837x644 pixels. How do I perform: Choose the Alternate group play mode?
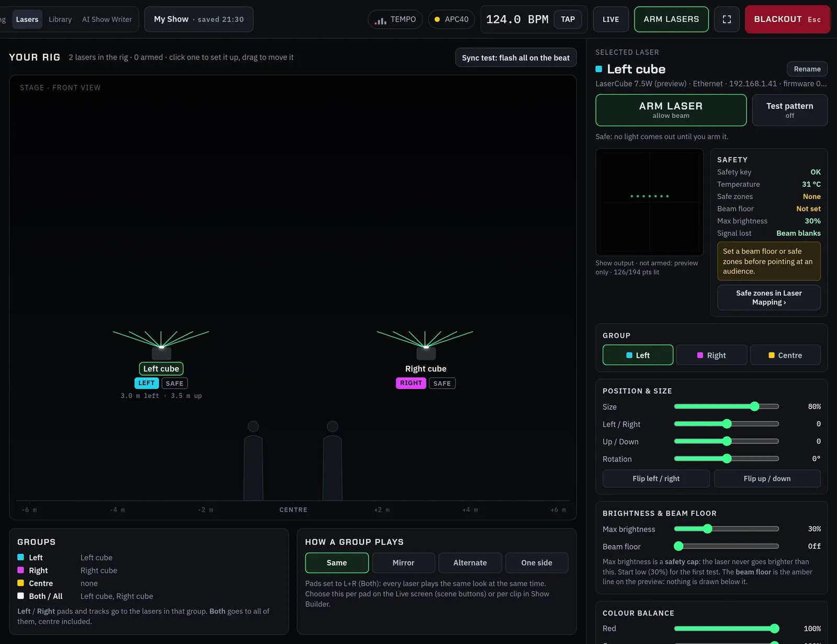(x=470, y=563)
